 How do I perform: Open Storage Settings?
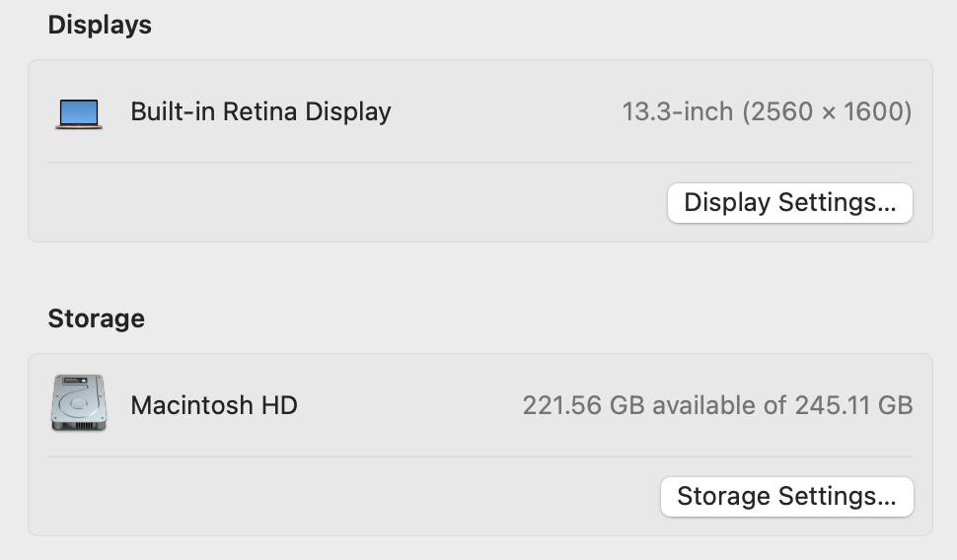(786, 496)
